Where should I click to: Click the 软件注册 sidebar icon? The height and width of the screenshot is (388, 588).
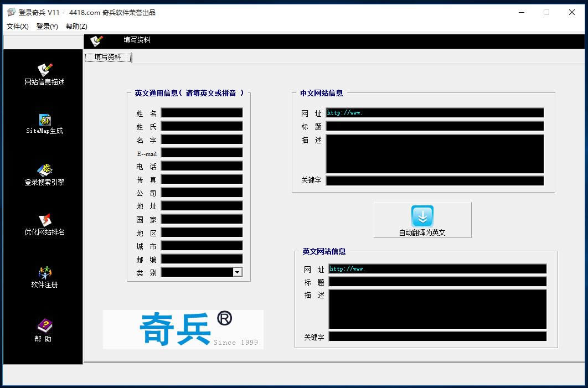coord(44,273)
